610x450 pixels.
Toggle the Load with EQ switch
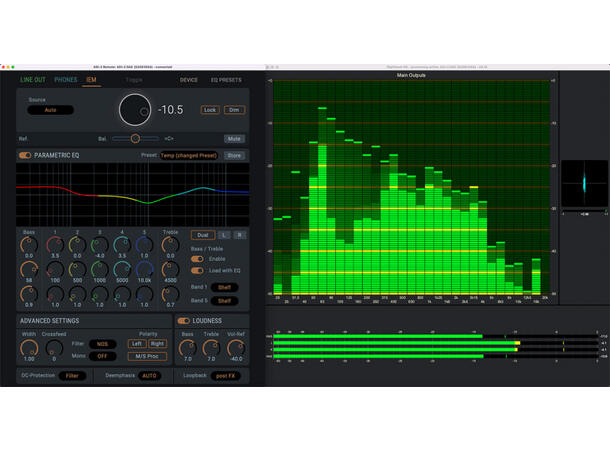tap(197, 270)
